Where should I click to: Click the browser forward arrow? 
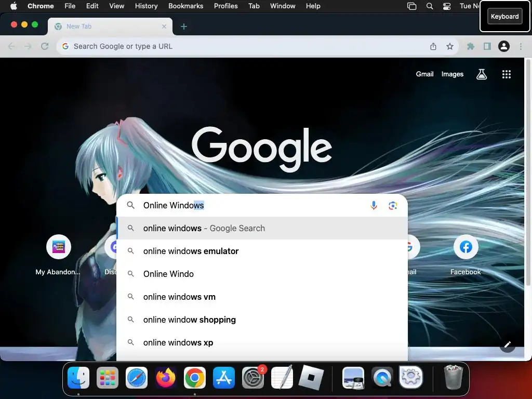tap(28, 46)
